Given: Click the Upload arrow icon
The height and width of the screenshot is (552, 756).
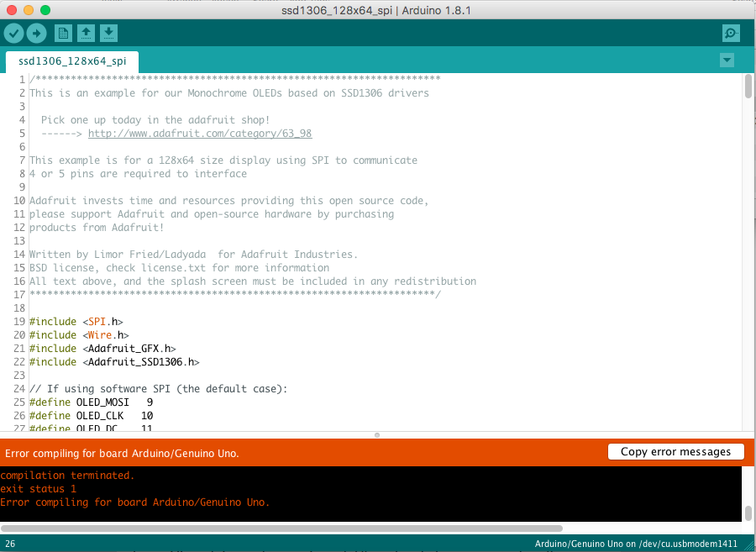Looking at the screenshot, I should [36, 33].
